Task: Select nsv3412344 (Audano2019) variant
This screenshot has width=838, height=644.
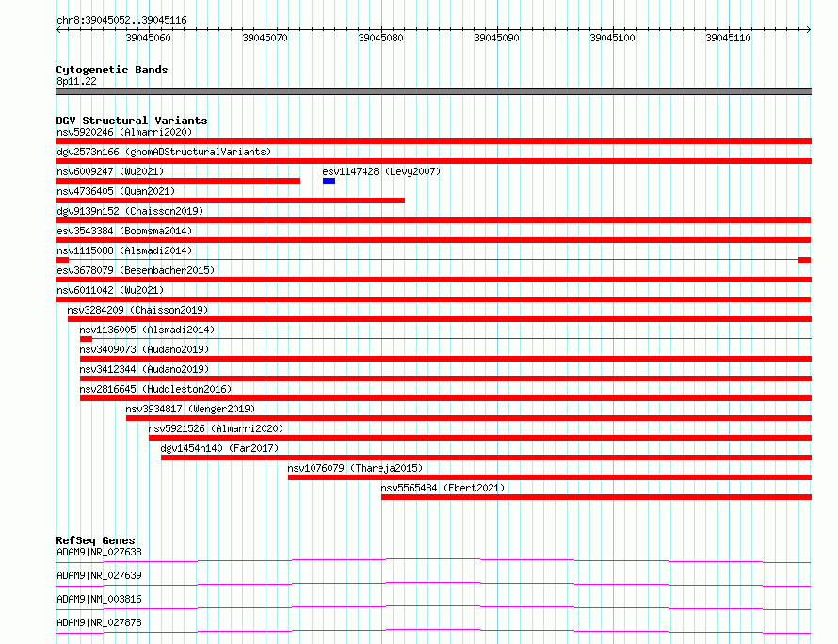Action: pos(144,369)
